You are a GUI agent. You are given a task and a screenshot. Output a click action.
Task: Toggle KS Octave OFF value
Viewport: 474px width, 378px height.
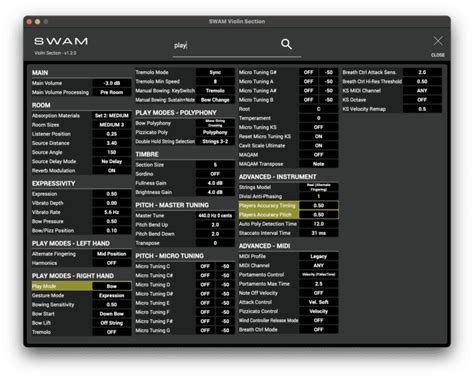click(x=422, y=100)
